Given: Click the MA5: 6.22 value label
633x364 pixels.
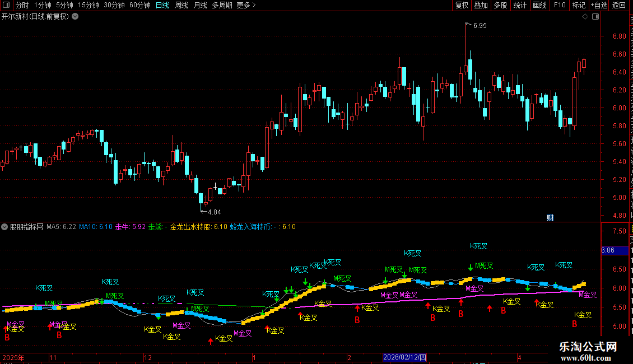Looking at the screenshot, I should [62, 227].
